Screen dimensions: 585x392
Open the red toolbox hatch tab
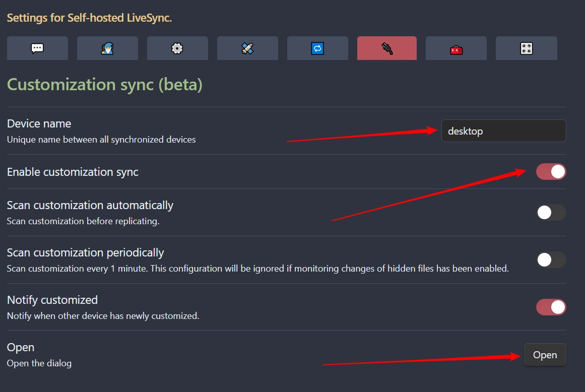click(x=457, y=48)
